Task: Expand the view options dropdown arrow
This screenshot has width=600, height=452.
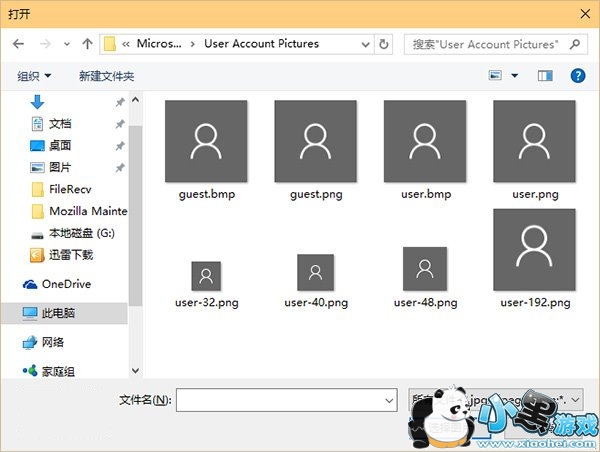Action: 515,76
